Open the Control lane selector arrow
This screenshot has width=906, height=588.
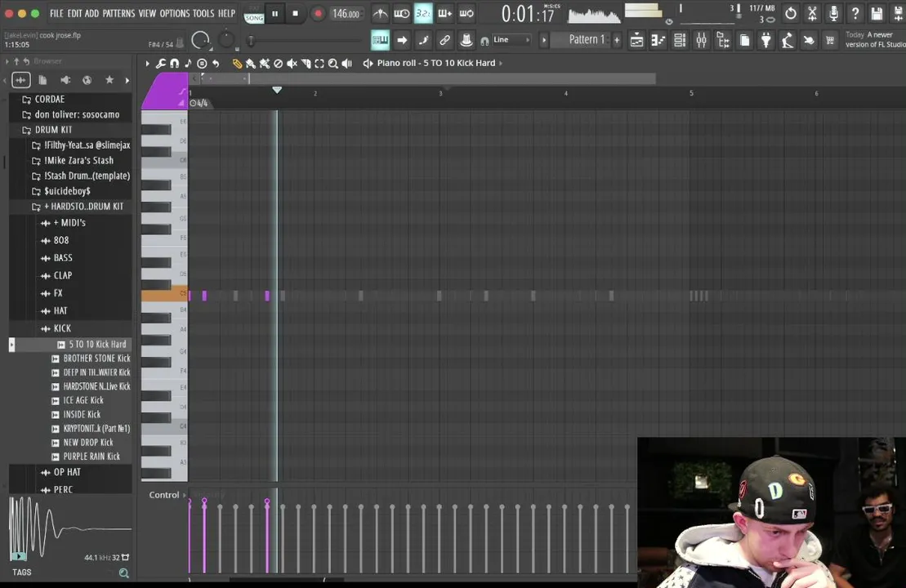(x=185, y=495)
